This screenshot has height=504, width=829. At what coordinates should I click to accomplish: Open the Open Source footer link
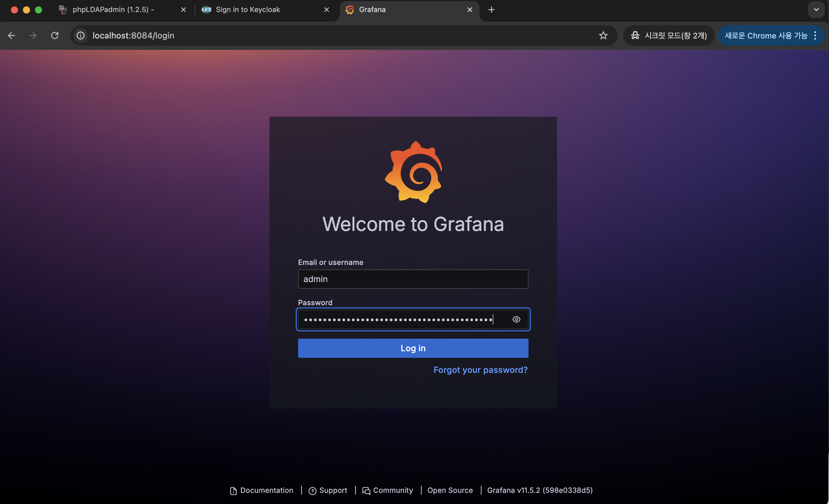(450, 490)
